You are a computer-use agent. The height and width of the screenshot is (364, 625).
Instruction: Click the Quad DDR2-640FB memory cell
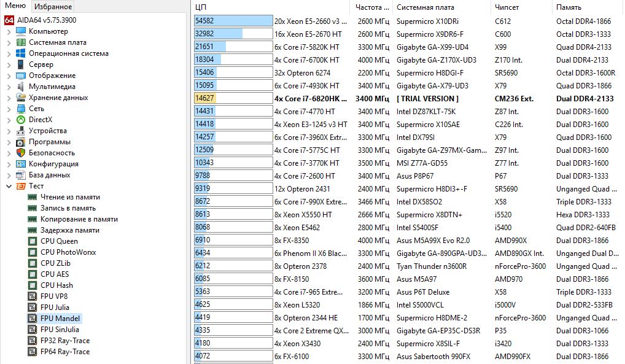[586, 228]
